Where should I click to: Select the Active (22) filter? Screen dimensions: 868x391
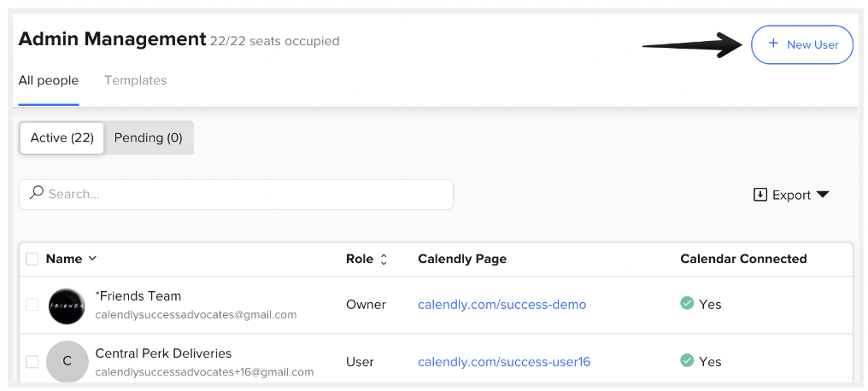coord(62,137)
